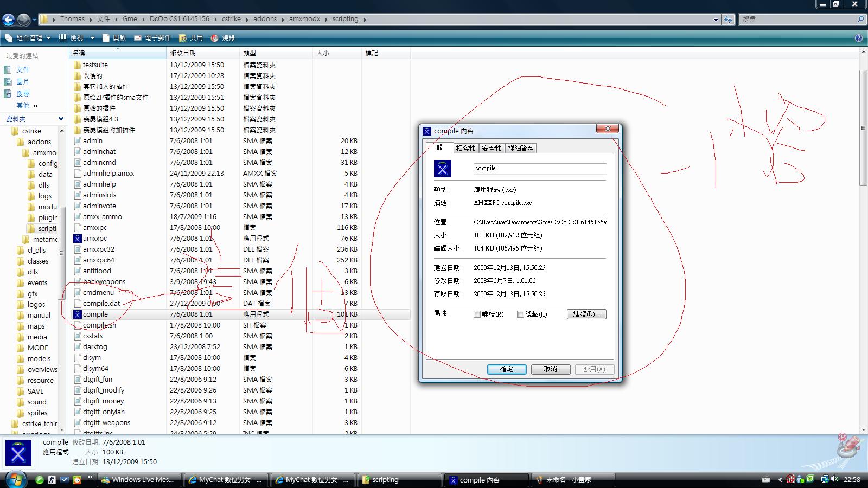Click the amxxpc application icon in file list
868x488 pixels.
[x=78, y=239]
